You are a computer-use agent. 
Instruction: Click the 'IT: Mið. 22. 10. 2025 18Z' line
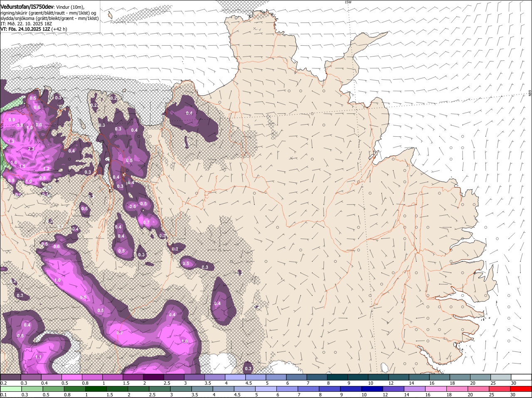click(26, 24)
